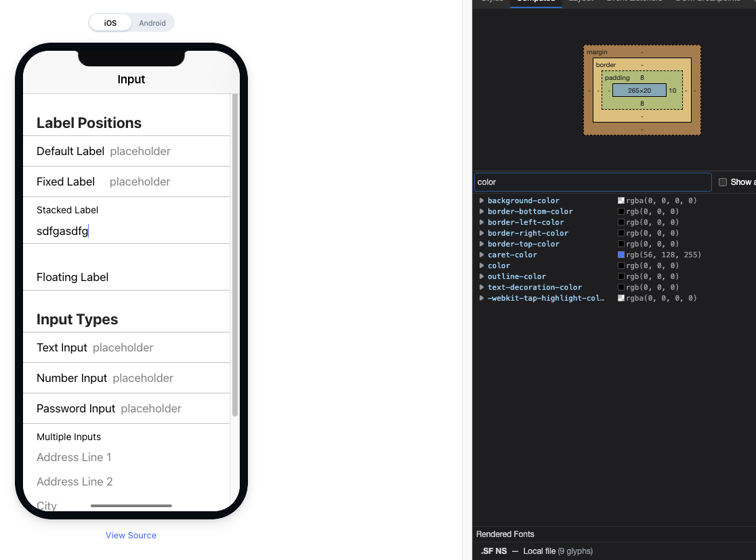Click the Input Types heading
This screenshot has height=560, width=756.
pos(77,319)
